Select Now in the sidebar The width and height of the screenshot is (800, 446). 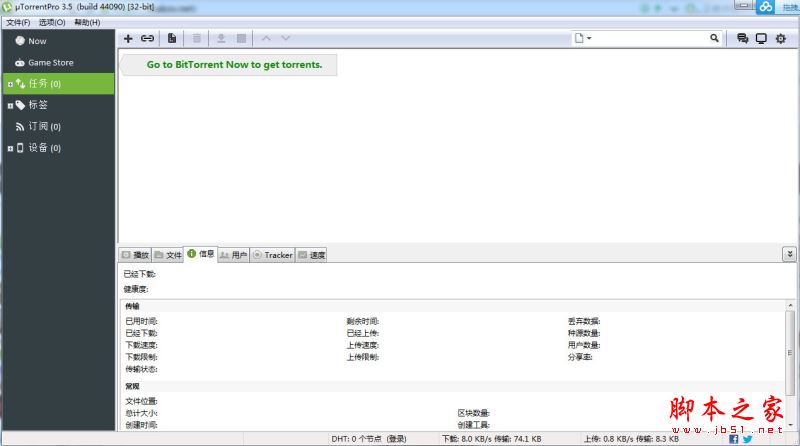pyautogui.click(x=59, y=41)
